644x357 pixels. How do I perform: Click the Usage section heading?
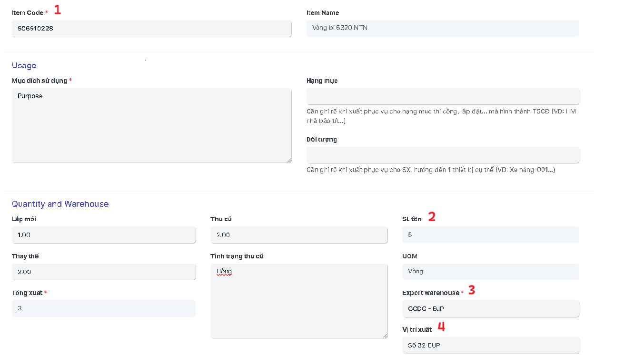coord(24,66)
